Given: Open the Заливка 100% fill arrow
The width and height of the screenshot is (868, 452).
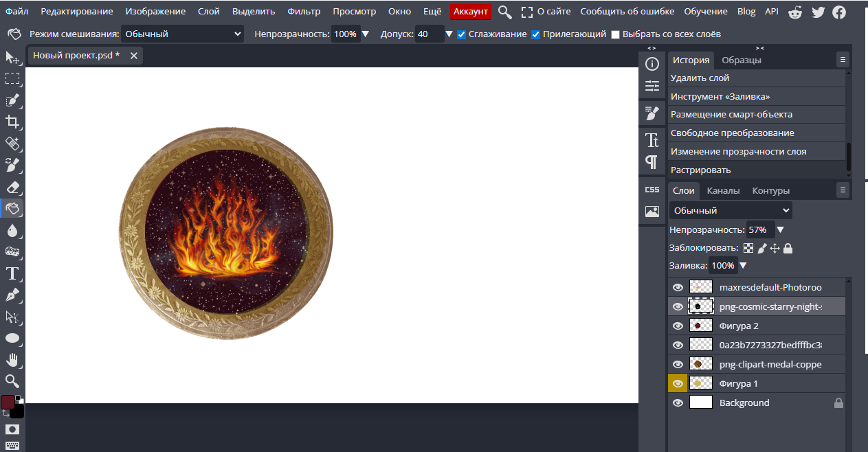Looking at the screenshot, I should 743,266.
